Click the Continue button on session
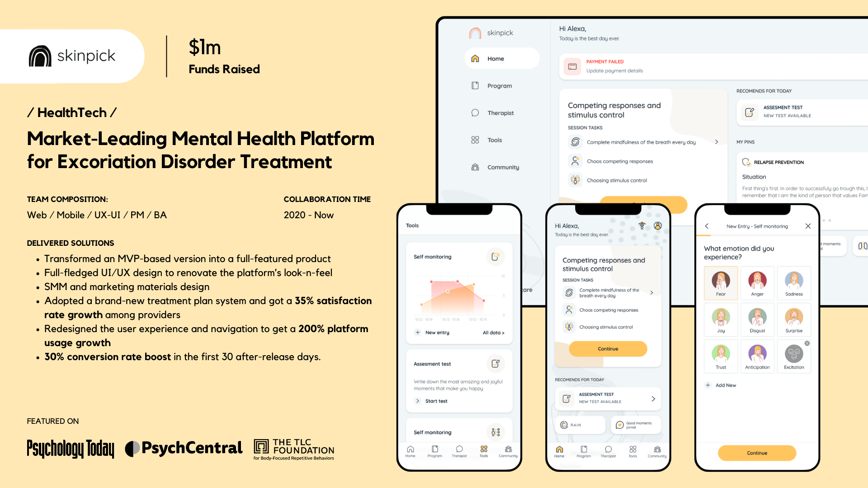The width and height of the screenshot is (868, 488). pyautogui.click(x=608, y=348)
